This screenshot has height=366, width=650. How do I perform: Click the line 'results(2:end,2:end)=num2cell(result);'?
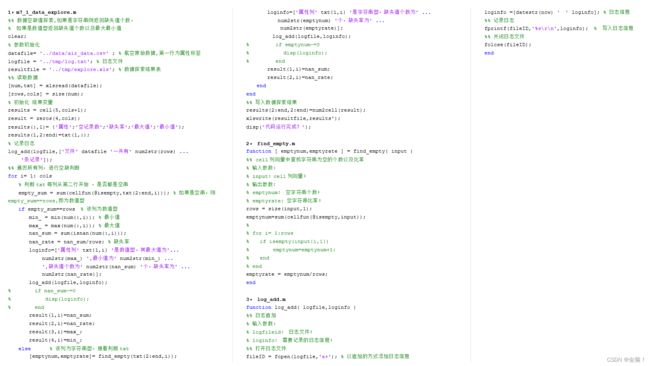pos(306,110)
